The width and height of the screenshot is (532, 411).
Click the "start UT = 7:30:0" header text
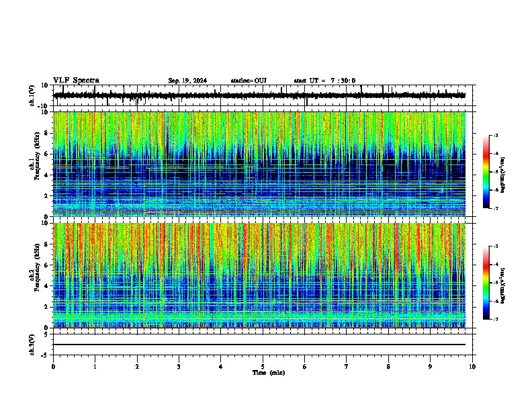(x=324, y=81)
